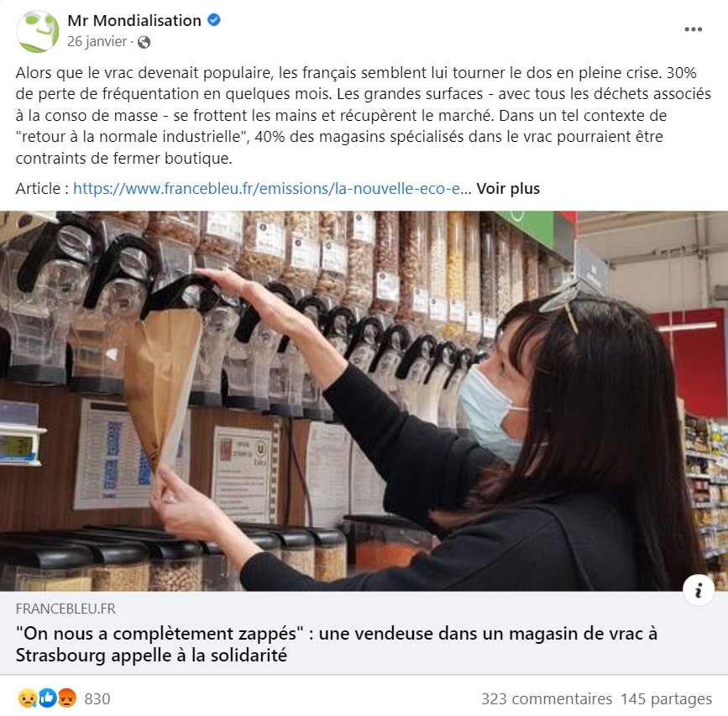
Task: Click the 26 janvier post date
Action: pyautogui.click(x=97, y=41)
